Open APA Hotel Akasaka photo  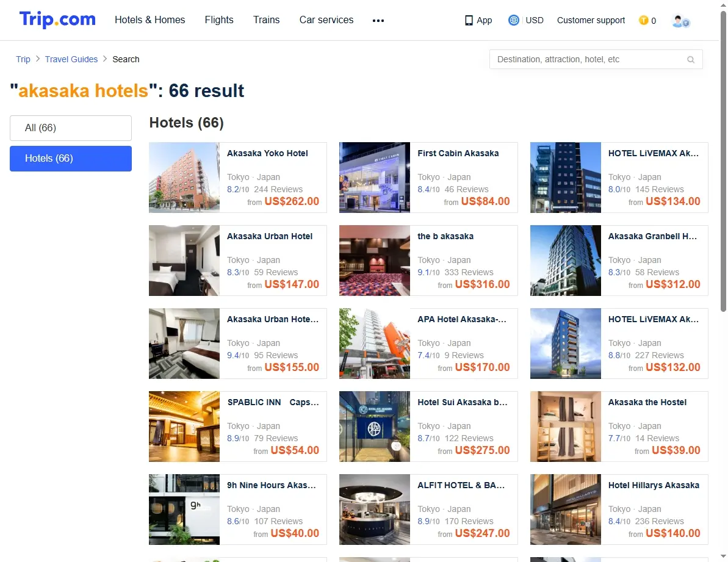coord(375,344)
